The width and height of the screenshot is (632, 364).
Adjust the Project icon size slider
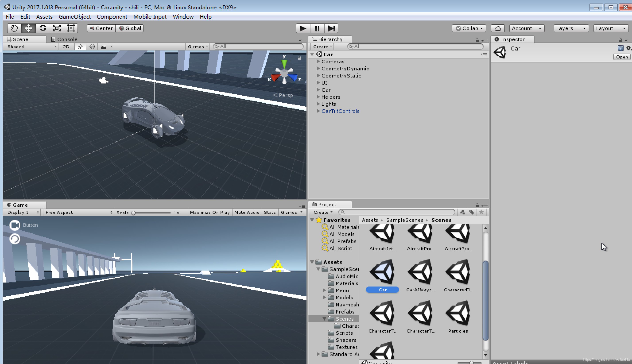pos(470,362)
